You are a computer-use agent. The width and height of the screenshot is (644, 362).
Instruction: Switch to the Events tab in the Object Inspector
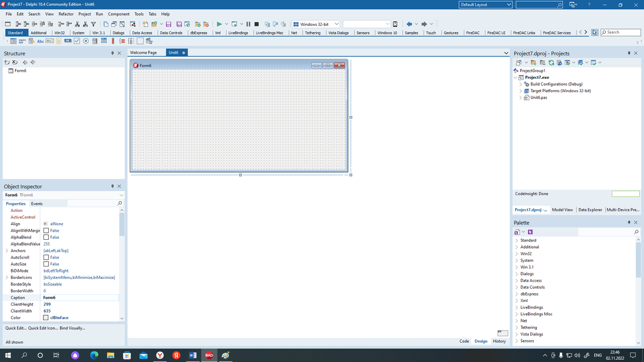click(x=36, y=204)
